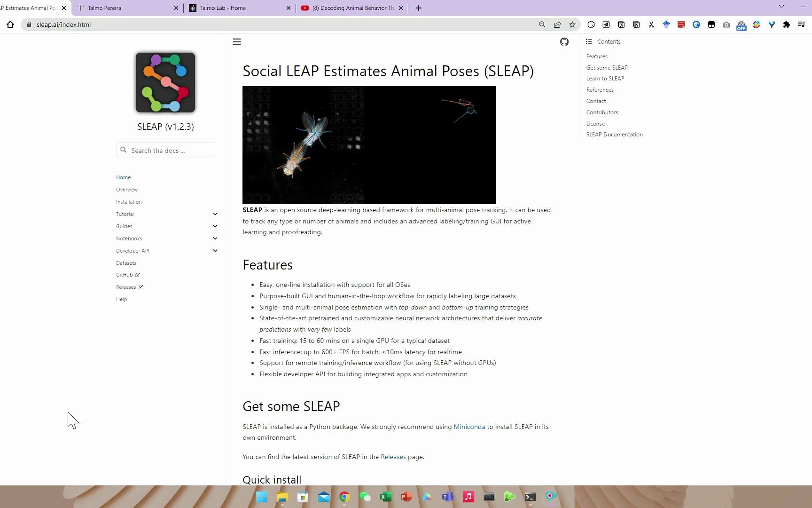Open a new browser tab
The image size is (812, 508).
[x=419, y=8]
